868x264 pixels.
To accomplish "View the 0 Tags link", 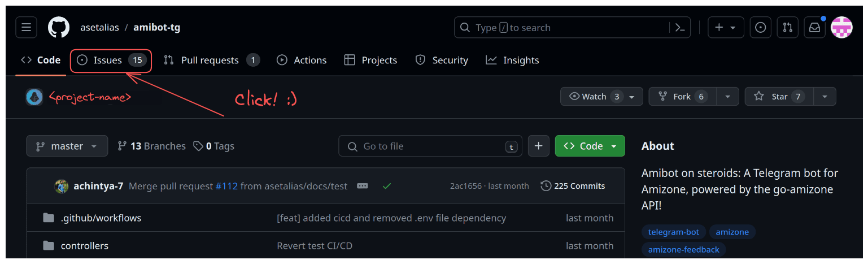I will coord(213,146).
